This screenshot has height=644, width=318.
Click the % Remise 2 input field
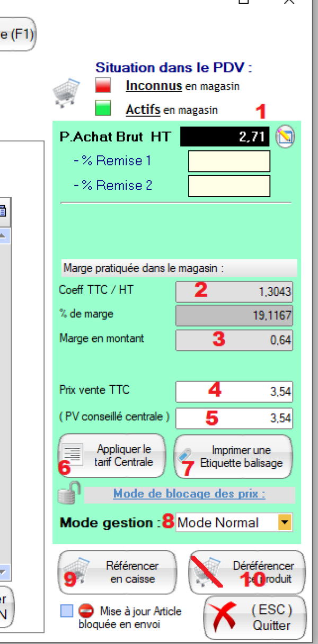click(x=229, y=186)
